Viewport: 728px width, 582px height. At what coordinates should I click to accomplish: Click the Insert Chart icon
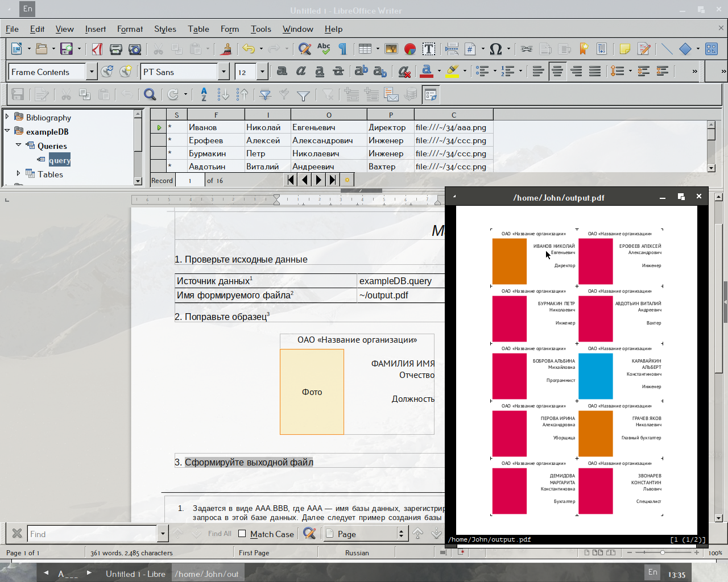pyautogui.click(x=409, y=49)
